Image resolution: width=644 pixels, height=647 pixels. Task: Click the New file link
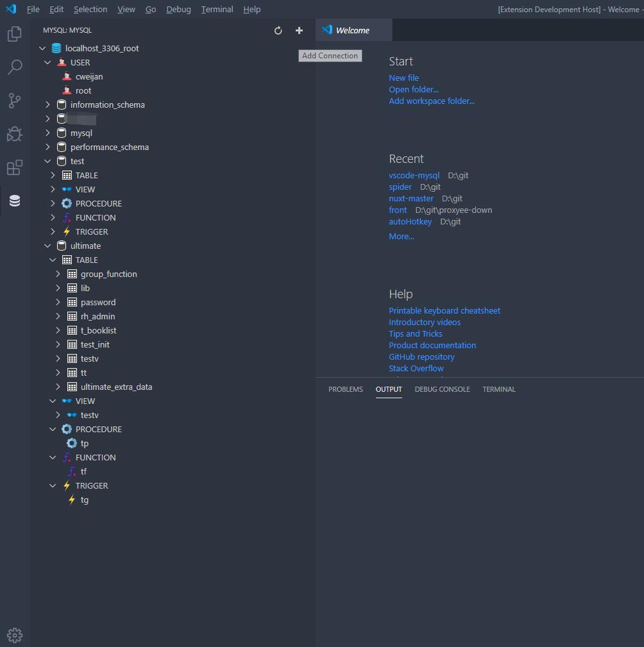(x=403, y=78)
